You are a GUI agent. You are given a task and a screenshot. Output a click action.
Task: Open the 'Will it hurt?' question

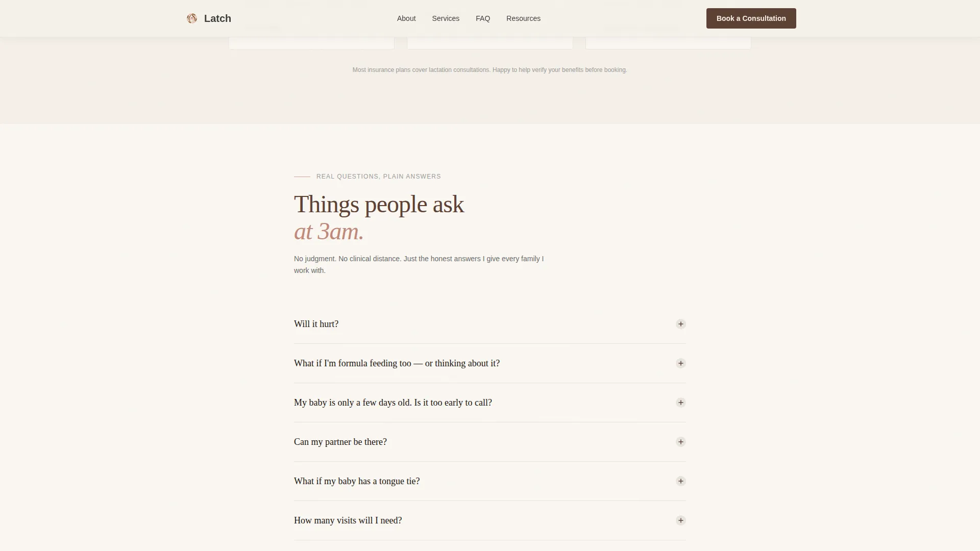point(489,324)
